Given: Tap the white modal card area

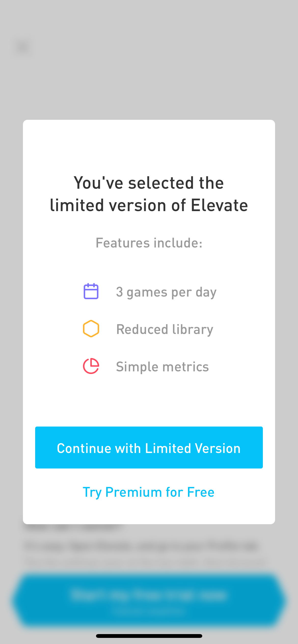Looking at the screenshot, I should coord(149,404).
